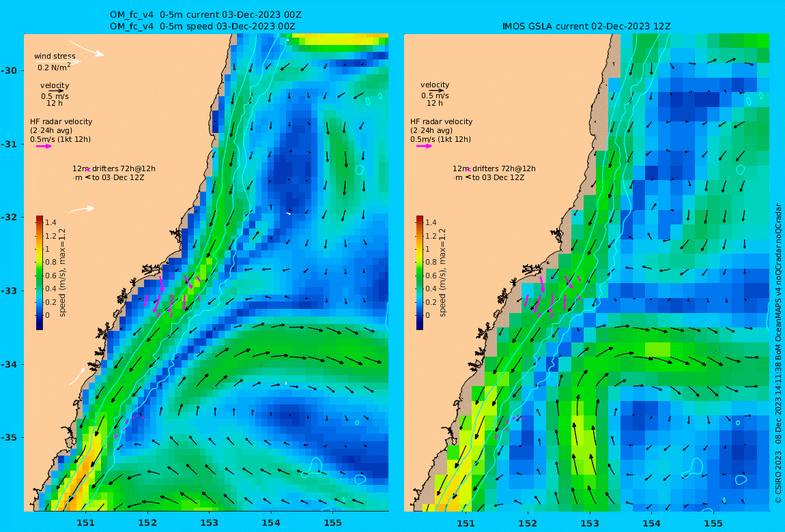This screenshot has height=532, width=785.
Task: Click the 151 longitude label under left map
Action: 85,523
